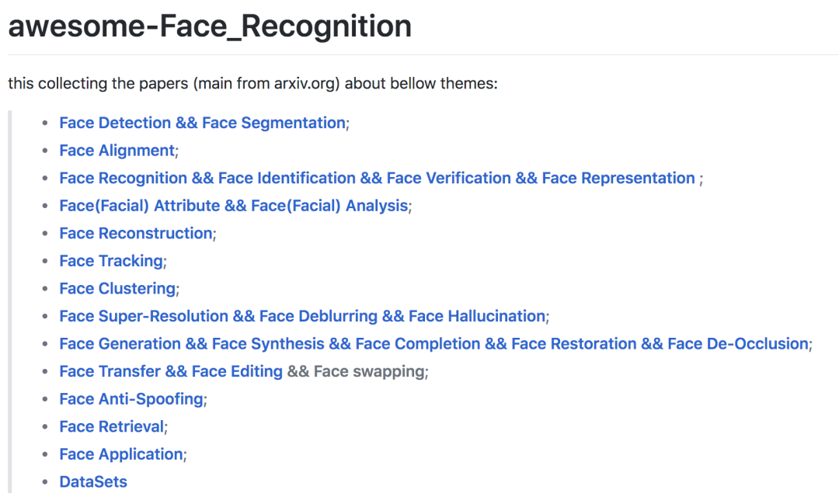
Task: Click the Face Verification link text
Action: click(x=449, y=178)
